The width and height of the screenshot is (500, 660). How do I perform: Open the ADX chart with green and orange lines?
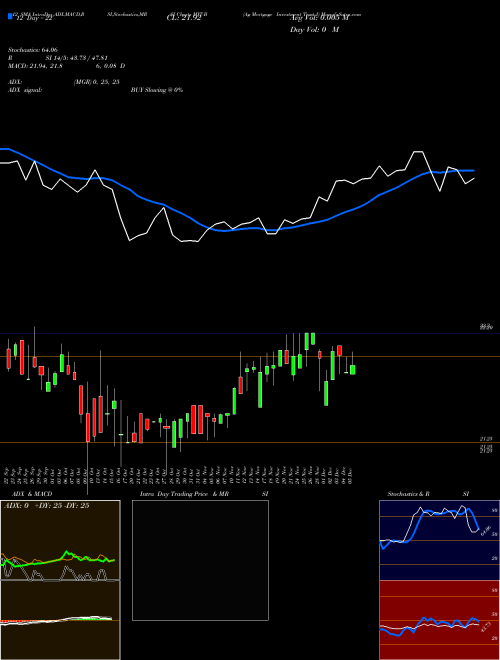click(x=60, y=540)
